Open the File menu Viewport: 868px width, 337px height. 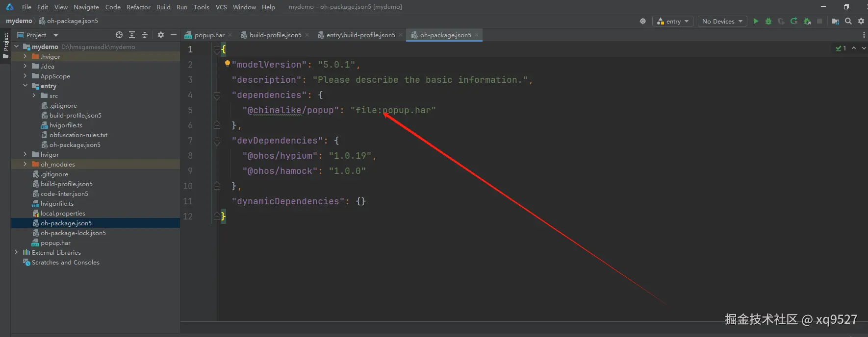tap(26, 7)
